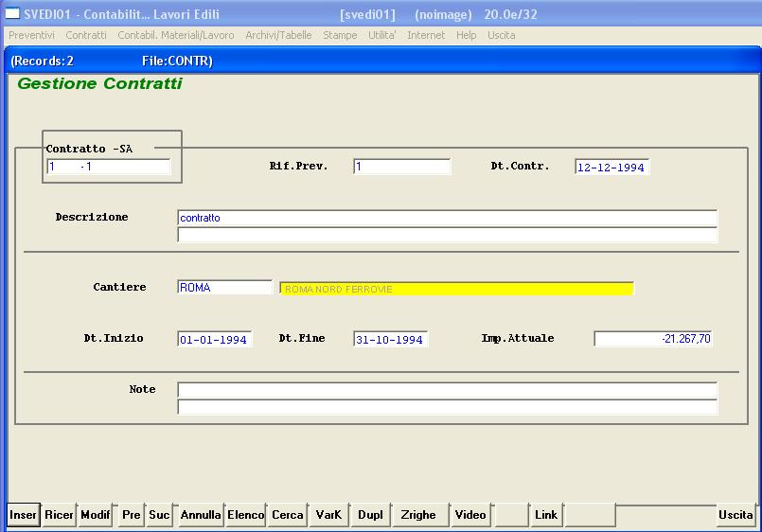Click the Descrizione label

(92, 217)
